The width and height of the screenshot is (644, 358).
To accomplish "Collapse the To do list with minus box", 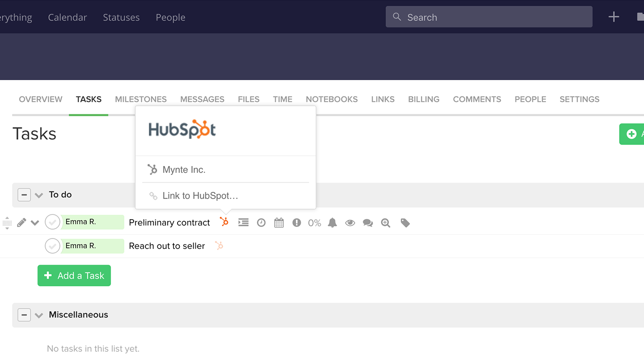I will (x=24, y=195).
